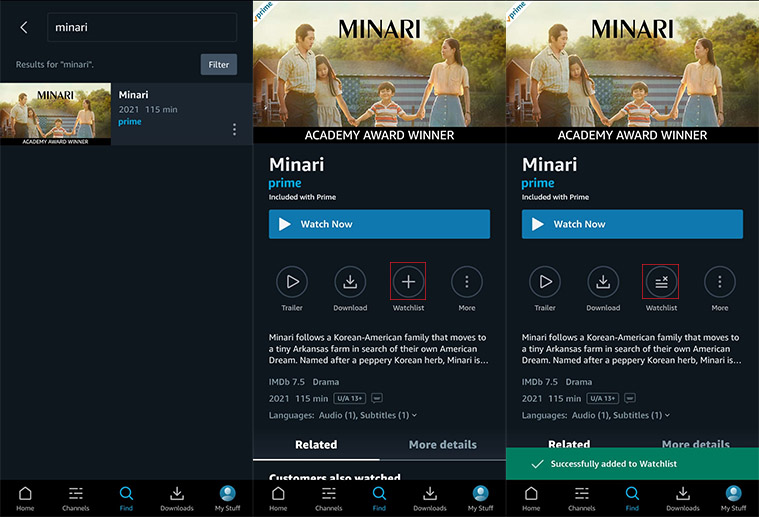The height and width of the screenshot is (517, 759).
Task: Click the Minari poster in the middle screen
Action: coord(380,72)
